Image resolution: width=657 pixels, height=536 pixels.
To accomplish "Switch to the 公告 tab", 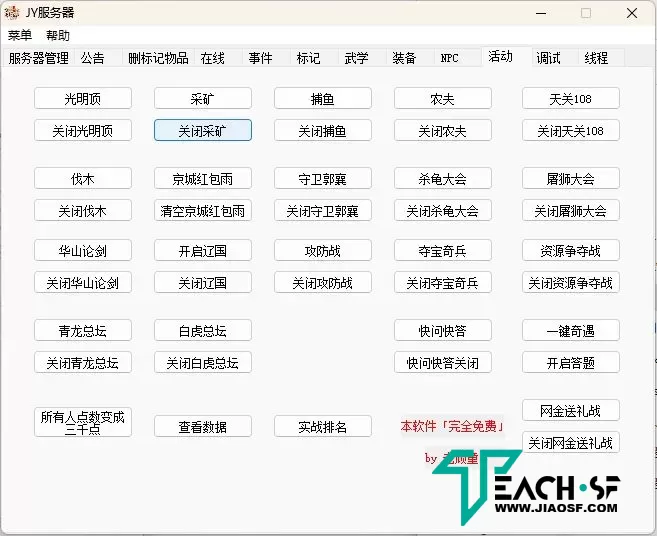I will pyautogui.click(x=98, y=58).
